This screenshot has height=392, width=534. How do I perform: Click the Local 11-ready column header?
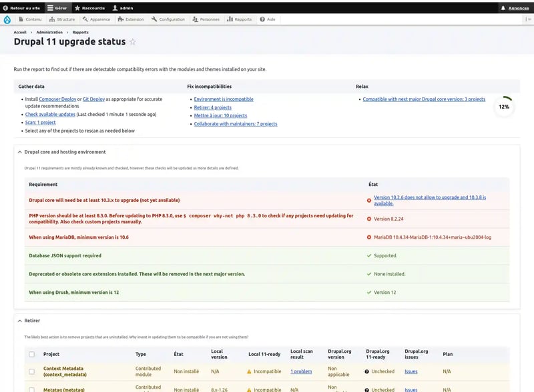264,354
